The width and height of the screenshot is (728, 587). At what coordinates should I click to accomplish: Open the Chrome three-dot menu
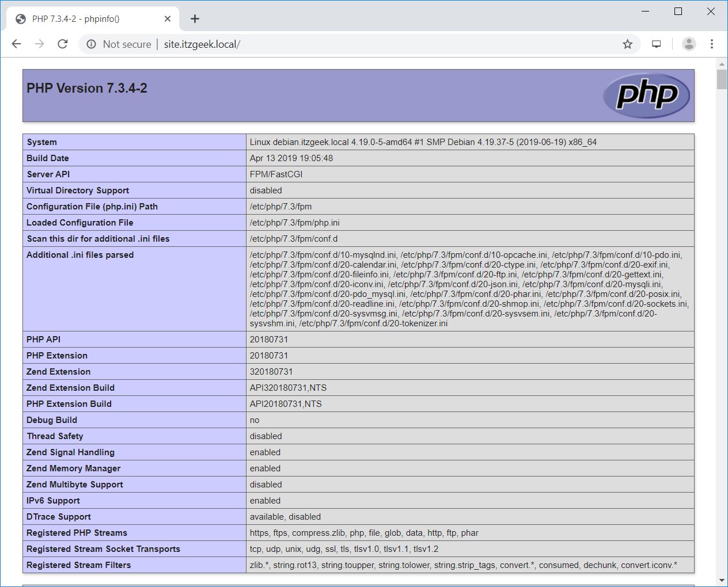click(712, 44)
